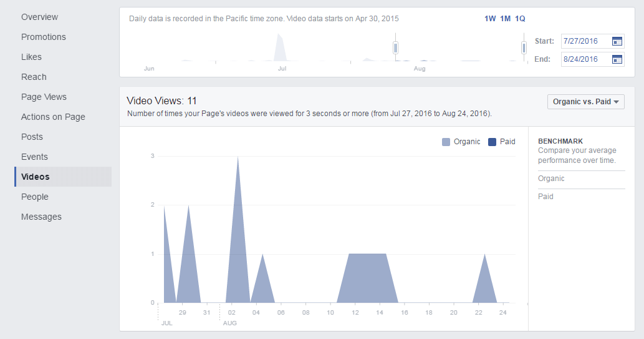Screen dimensions: 644x339
Task: Toggle the Organic legend color swatch
Action: [x=446, y=142]
